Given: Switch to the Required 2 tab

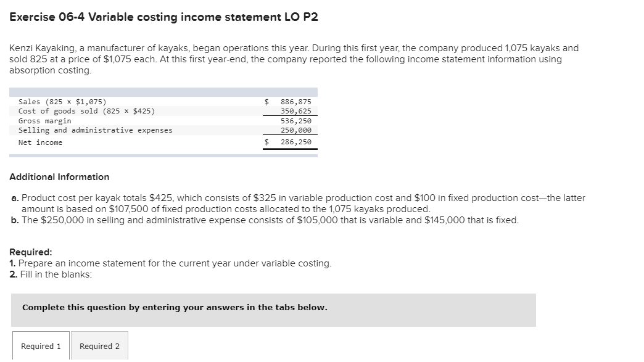Looking at the screenshot, I should (99, 346).
